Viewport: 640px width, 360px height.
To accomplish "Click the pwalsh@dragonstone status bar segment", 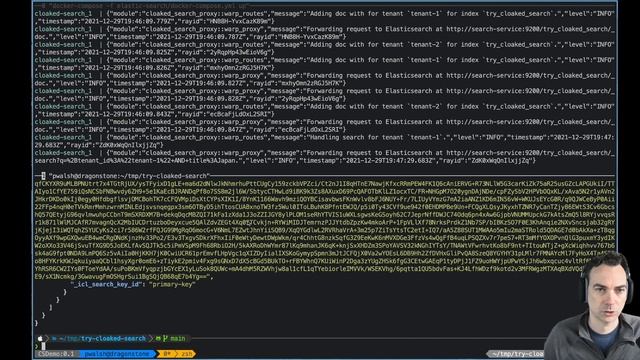I will pos(117,354).
